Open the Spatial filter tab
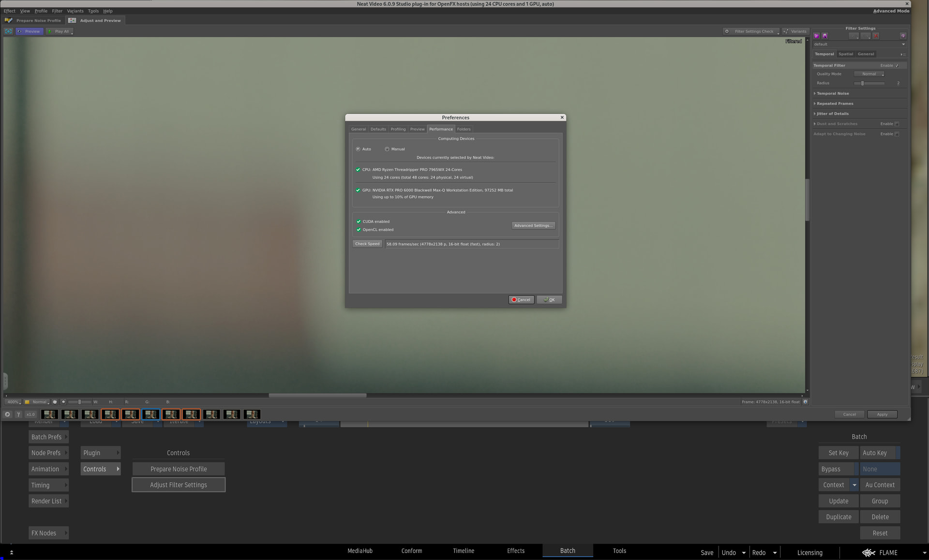 click(x=845, y=54)
